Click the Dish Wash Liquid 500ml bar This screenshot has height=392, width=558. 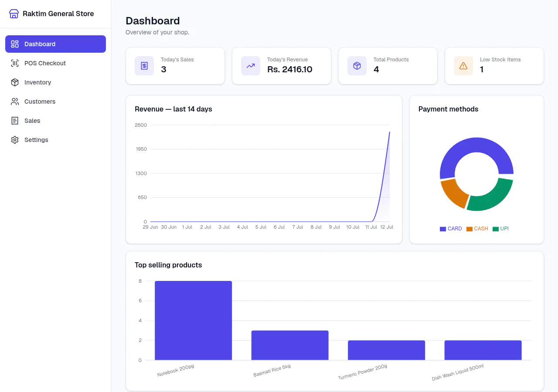483,350
